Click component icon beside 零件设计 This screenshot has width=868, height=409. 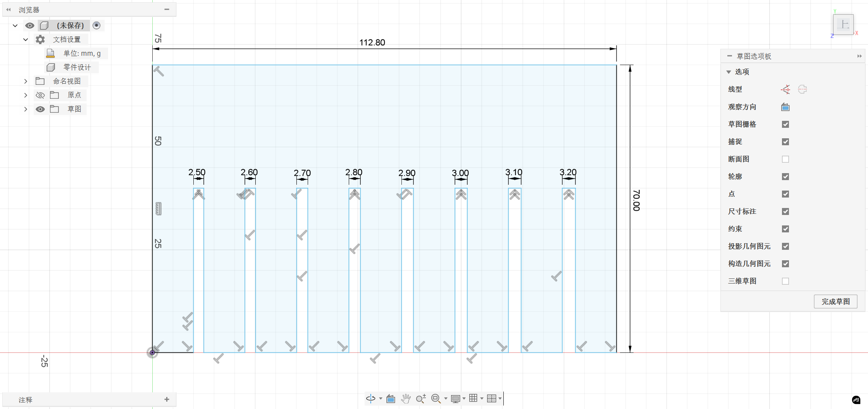(51, 67)
